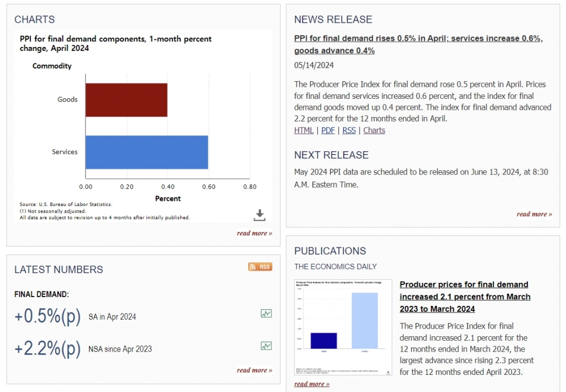Open the PDF version of the news release

[328, 130]
